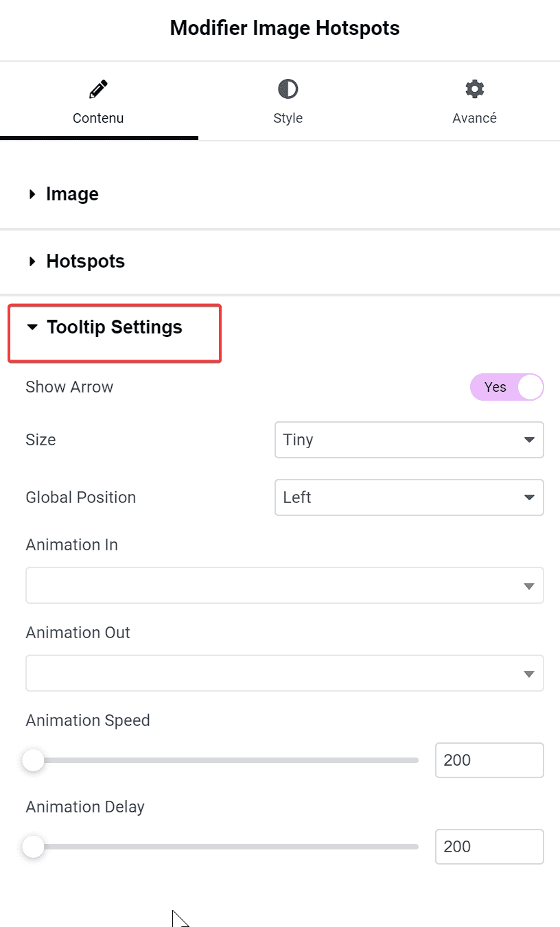Open the Size dropdown showing Tiny
Screen dimensions: 560x927
409,440
